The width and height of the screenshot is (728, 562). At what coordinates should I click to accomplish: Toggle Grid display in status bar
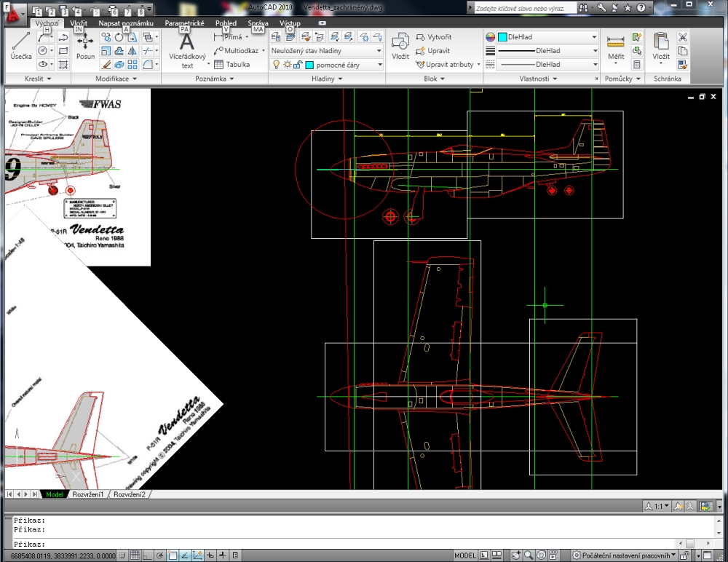coord(135,555)
